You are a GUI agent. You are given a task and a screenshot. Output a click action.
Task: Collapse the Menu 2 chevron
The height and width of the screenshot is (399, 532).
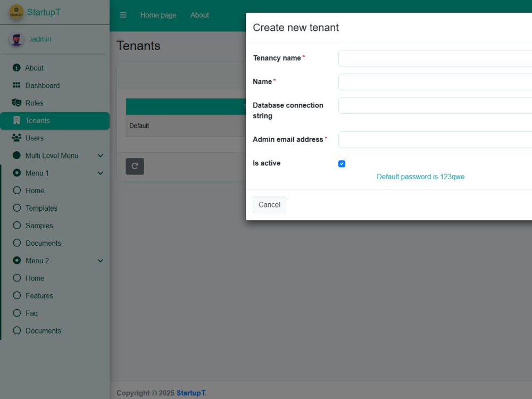point(101,261)
